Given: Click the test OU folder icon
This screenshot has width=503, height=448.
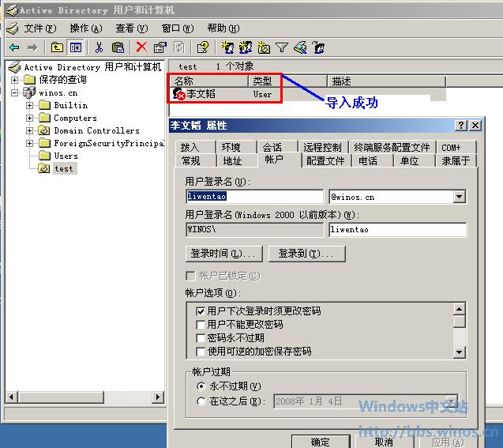Looking at the screenshot, I should tap(44, 168).
